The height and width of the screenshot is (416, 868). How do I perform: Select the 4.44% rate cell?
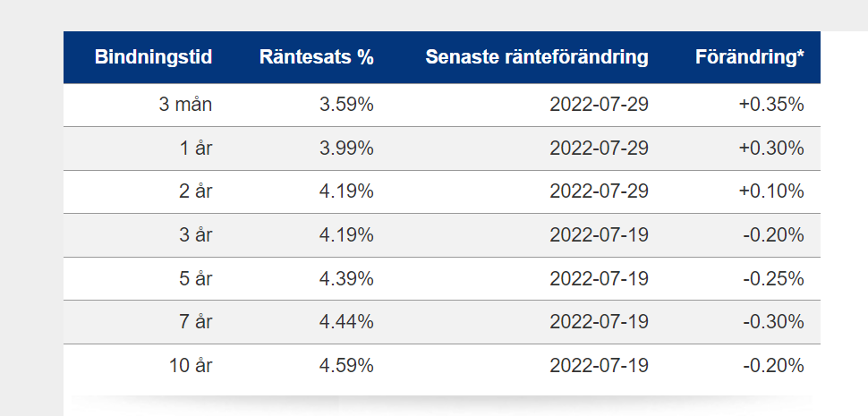(x=346, y=321)
